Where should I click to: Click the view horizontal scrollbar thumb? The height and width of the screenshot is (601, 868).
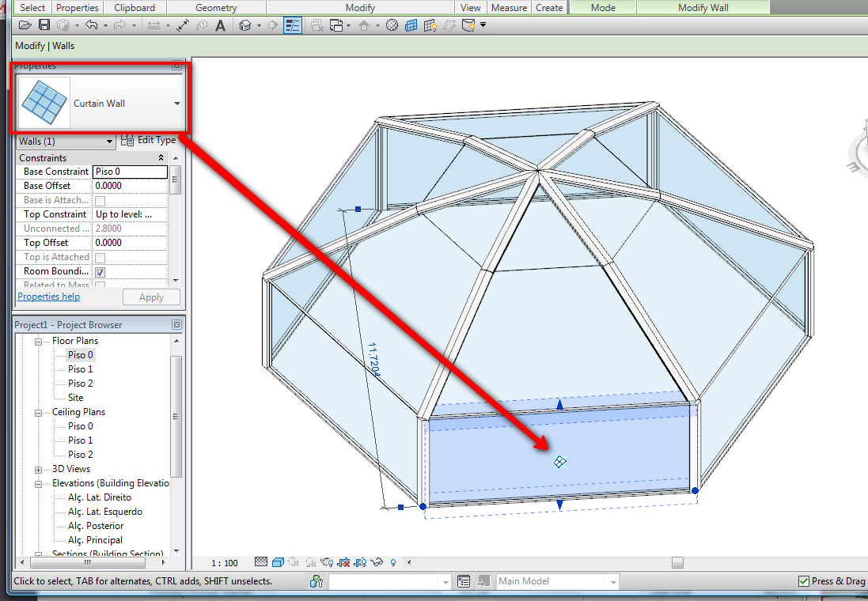point(677,563)
